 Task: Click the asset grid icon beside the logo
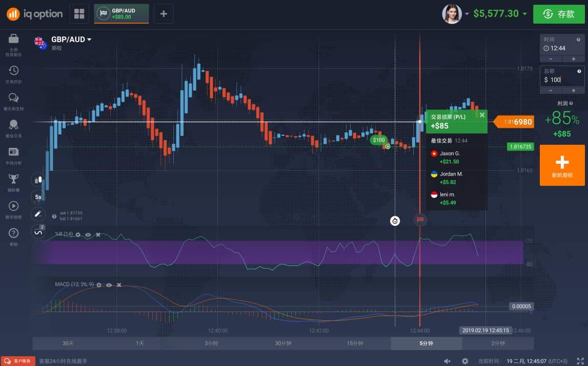point(78,13)
